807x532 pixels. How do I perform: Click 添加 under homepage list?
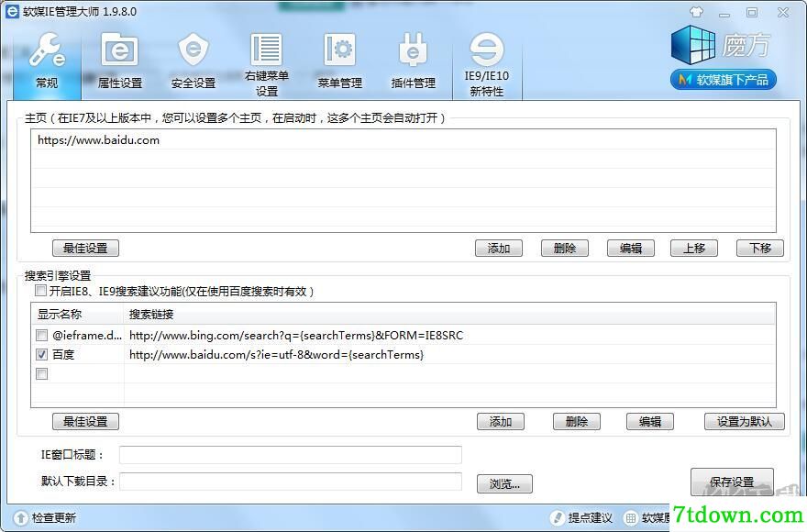[499, 249]
